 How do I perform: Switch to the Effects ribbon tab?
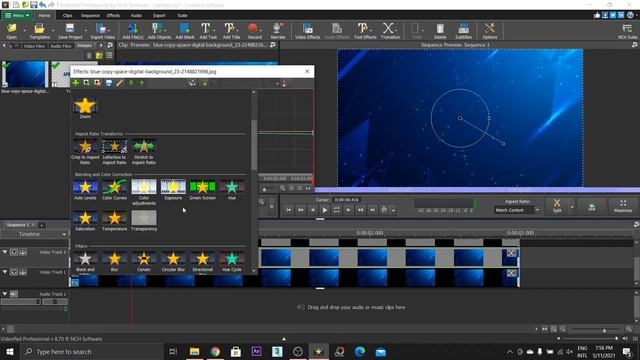click(x=113, y=16)
